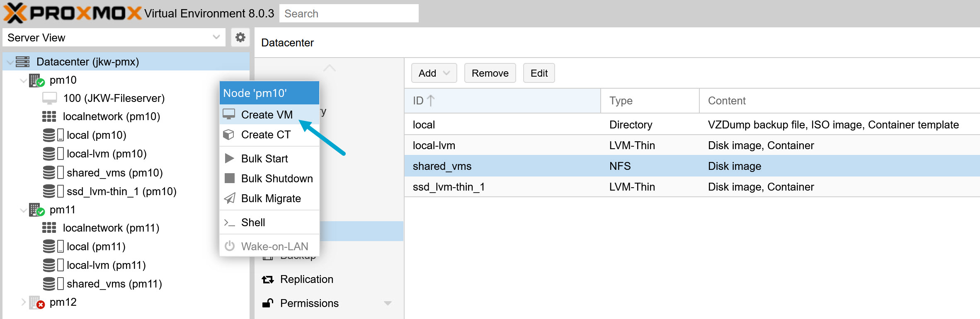Open the settings gear next to Server View
The image size is (980, 319).
pyautogui.click(x=240, y=38)
